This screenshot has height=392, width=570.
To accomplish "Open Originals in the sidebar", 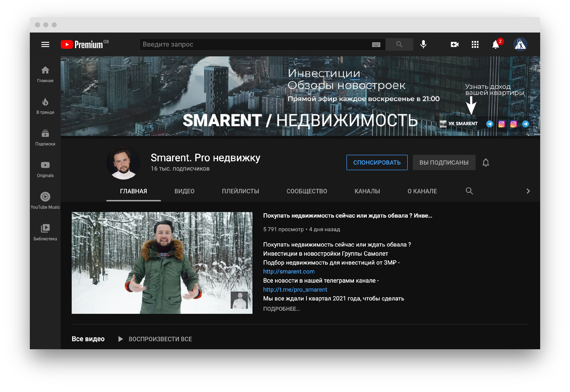I will (45, 169).
